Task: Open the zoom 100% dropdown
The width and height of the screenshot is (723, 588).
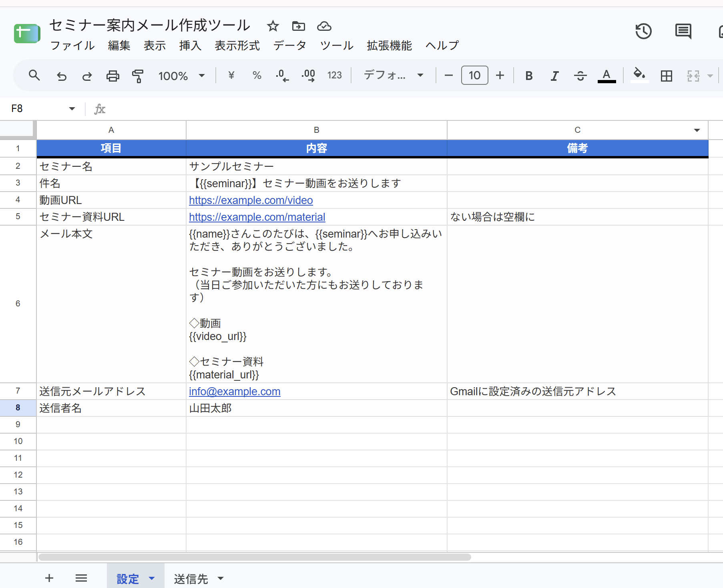Action: 181,76
